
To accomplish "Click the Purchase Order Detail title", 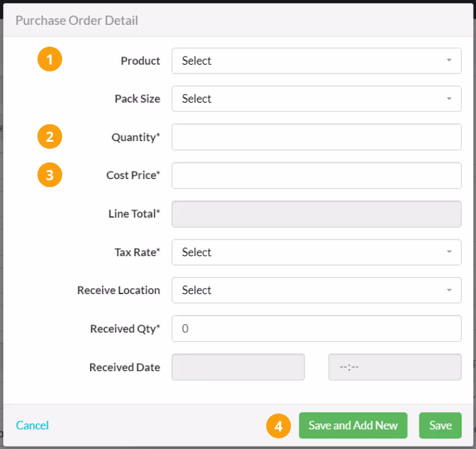I will [77, 21].
